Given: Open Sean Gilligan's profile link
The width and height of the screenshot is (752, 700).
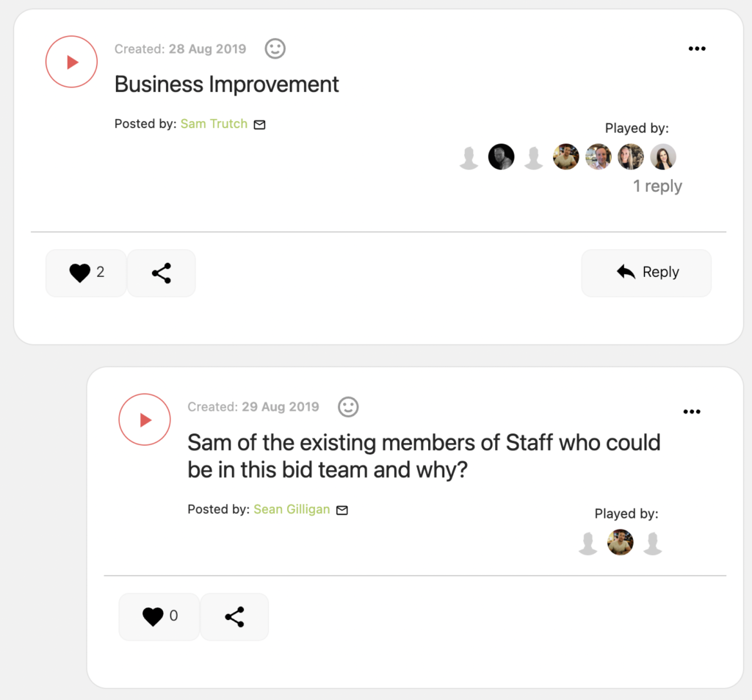Looking at the screenshot, I should (291, 510).
